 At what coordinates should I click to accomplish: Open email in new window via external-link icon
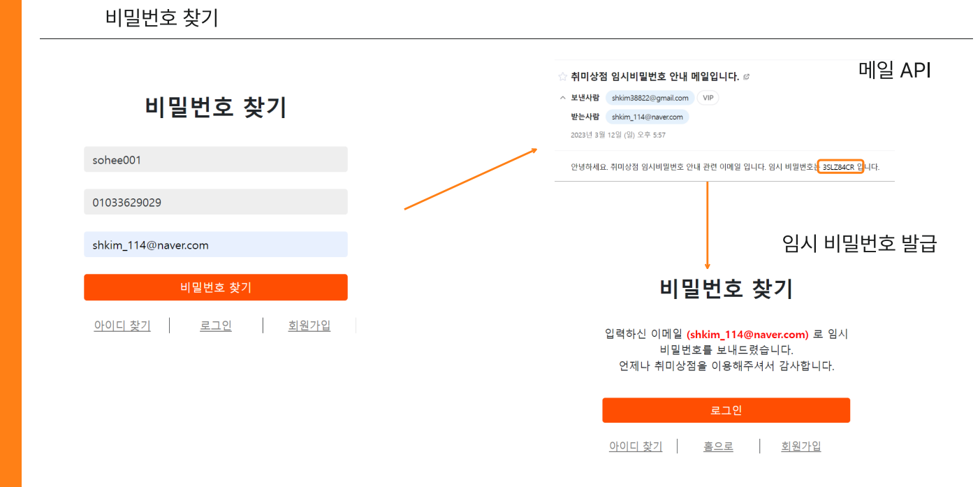point(747,77)
